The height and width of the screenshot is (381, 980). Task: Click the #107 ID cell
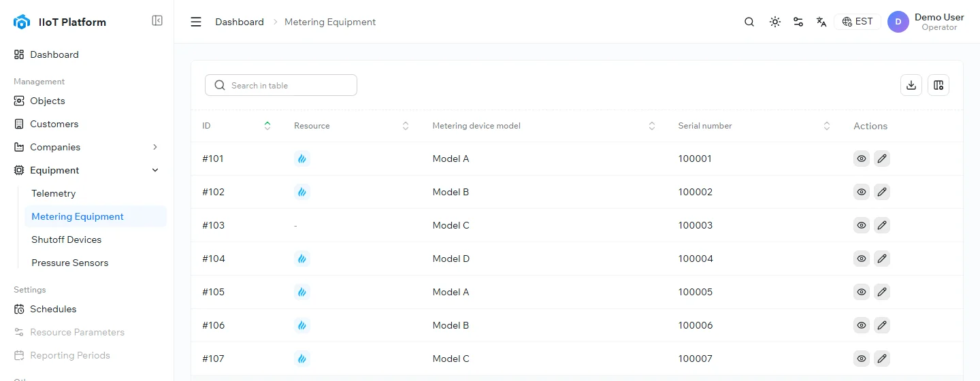pyautogui.click(x=213, y=359)
